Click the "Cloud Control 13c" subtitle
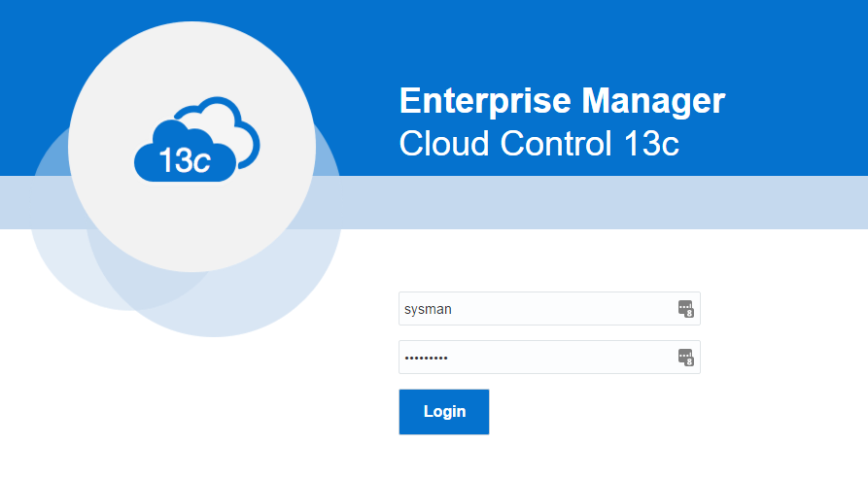 pyautogui.click(x=539, y=144)
